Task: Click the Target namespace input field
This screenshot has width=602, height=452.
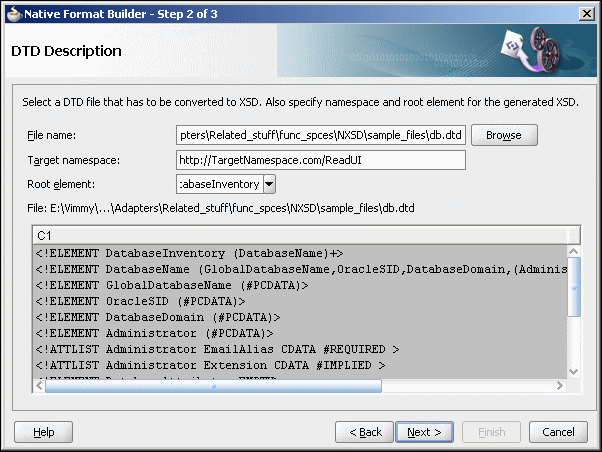Action: 321,160
